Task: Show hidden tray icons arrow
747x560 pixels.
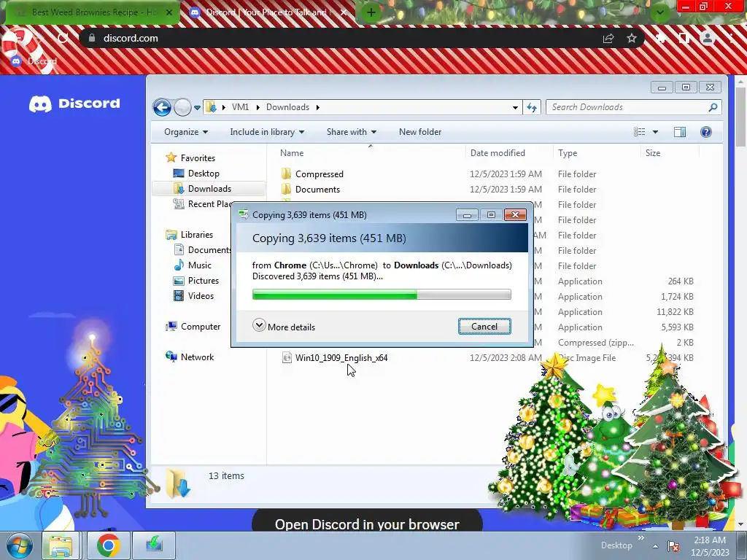Action: coord(656,546)
